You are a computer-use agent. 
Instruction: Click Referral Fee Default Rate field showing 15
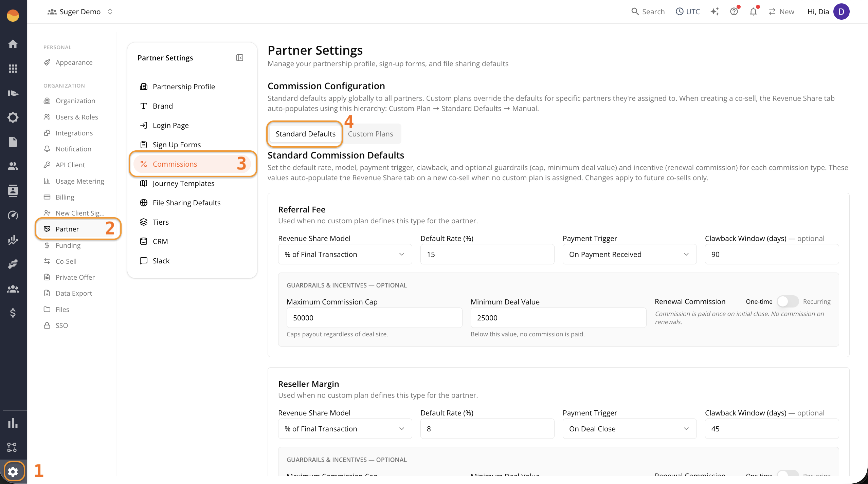point(487,254)
